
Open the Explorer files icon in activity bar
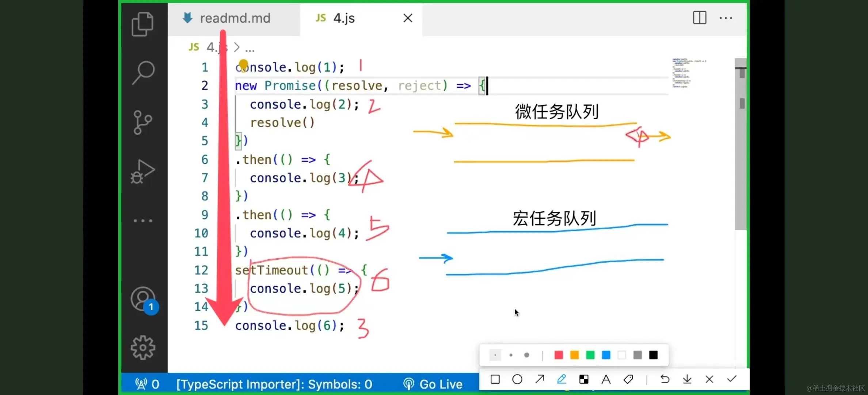pos(142,24)
